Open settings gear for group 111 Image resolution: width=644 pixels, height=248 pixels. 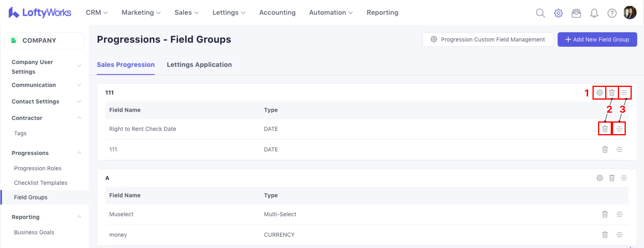coord(599,93)
